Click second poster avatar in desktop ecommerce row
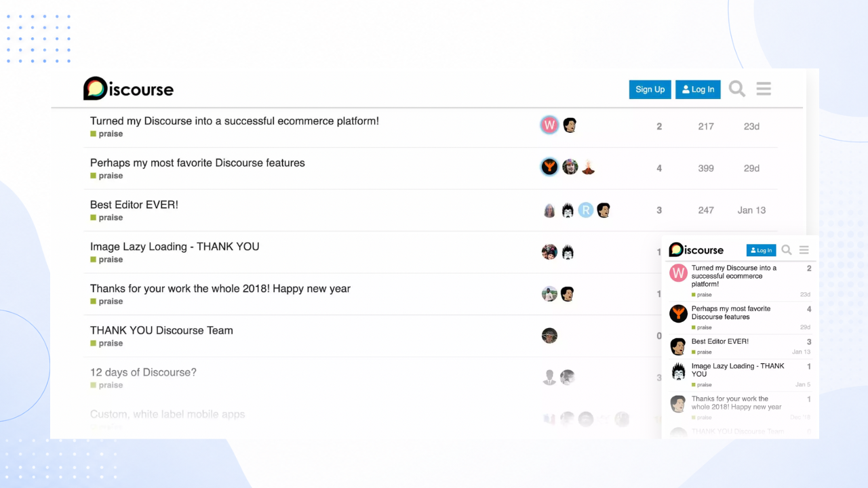 [x=570, y=125]
